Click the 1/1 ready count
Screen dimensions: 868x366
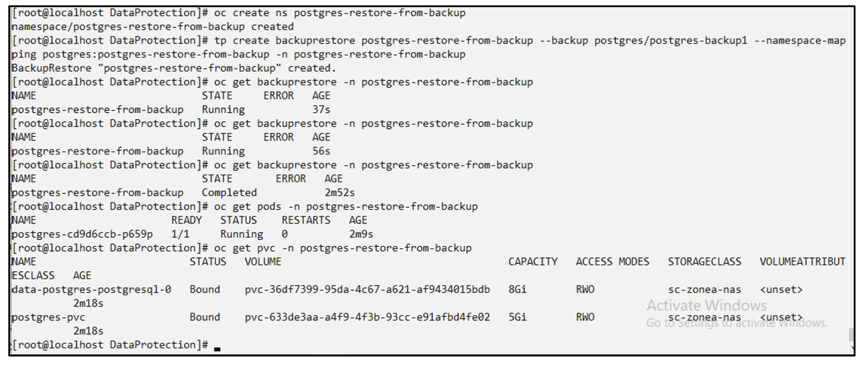point(180,234)
